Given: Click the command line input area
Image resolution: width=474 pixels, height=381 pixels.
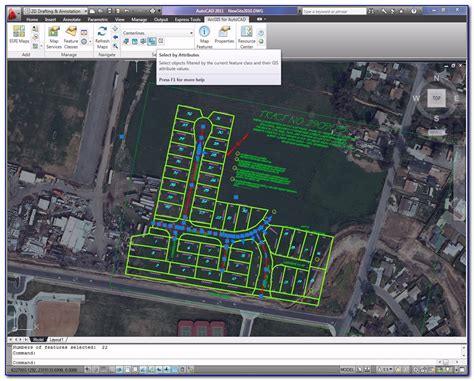Looking at the screenshot, I should click(x=234, y=362).
